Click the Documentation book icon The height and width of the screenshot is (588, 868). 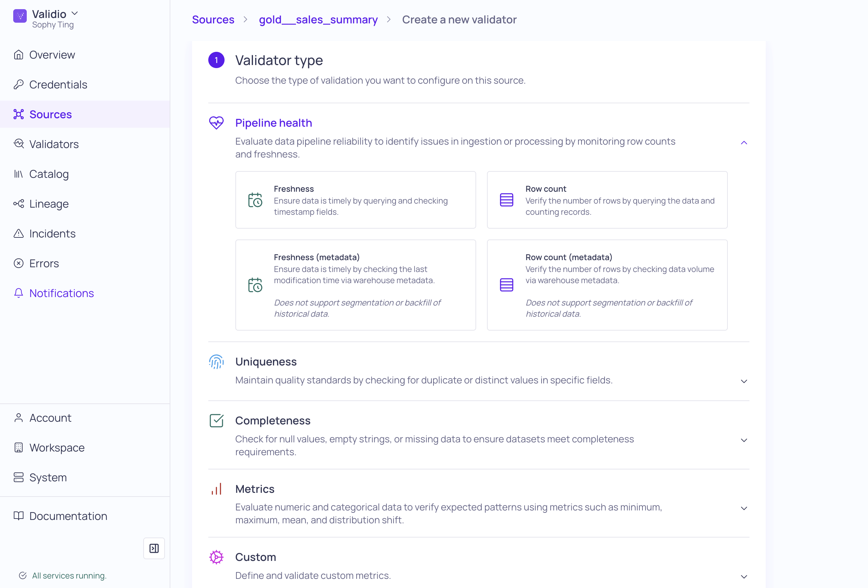pyautogui.click(x=19, y=516)
